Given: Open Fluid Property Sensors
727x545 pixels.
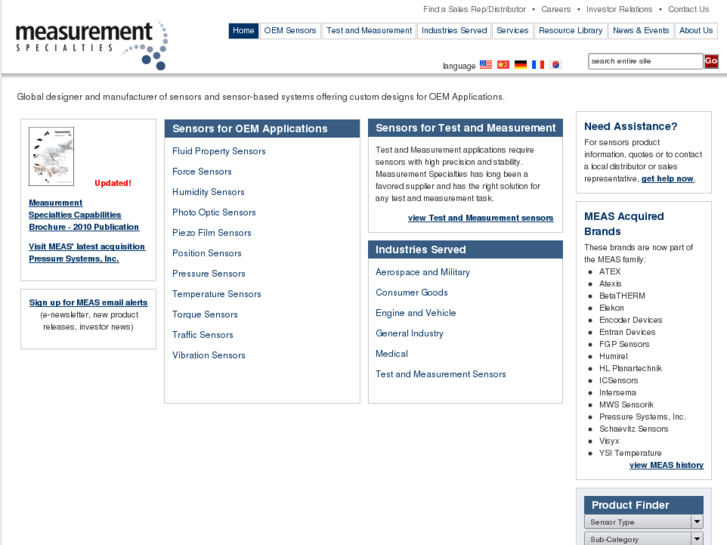Looking at the screenshot, I should pos(219,151).
